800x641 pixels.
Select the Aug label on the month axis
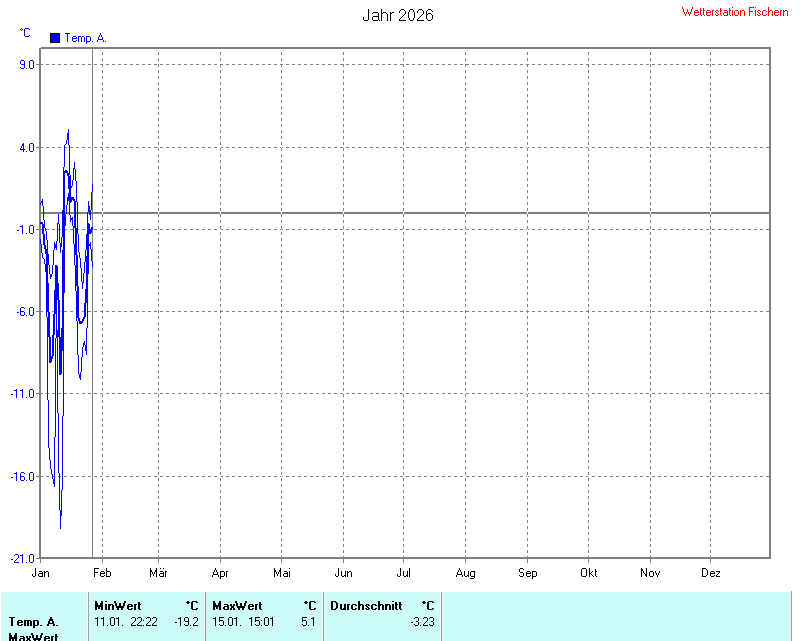[x=465, y=573]
